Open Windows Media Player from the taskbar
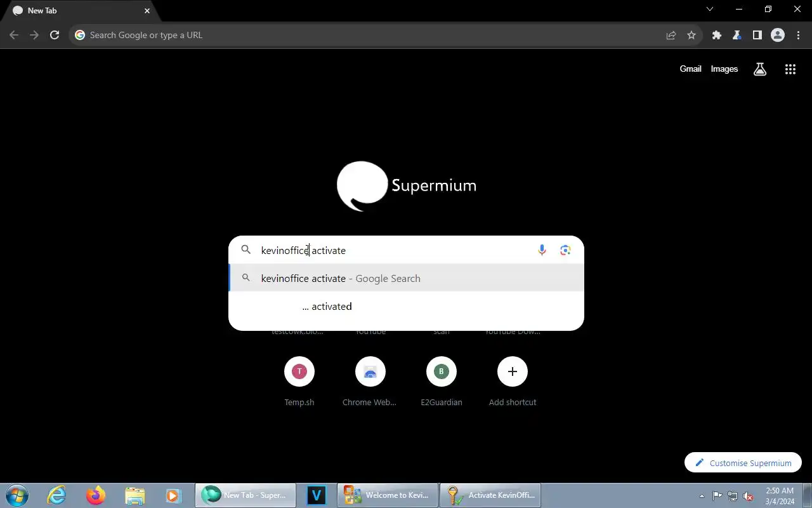This screenshot has height=508, width=812. (x=173, y=495)
